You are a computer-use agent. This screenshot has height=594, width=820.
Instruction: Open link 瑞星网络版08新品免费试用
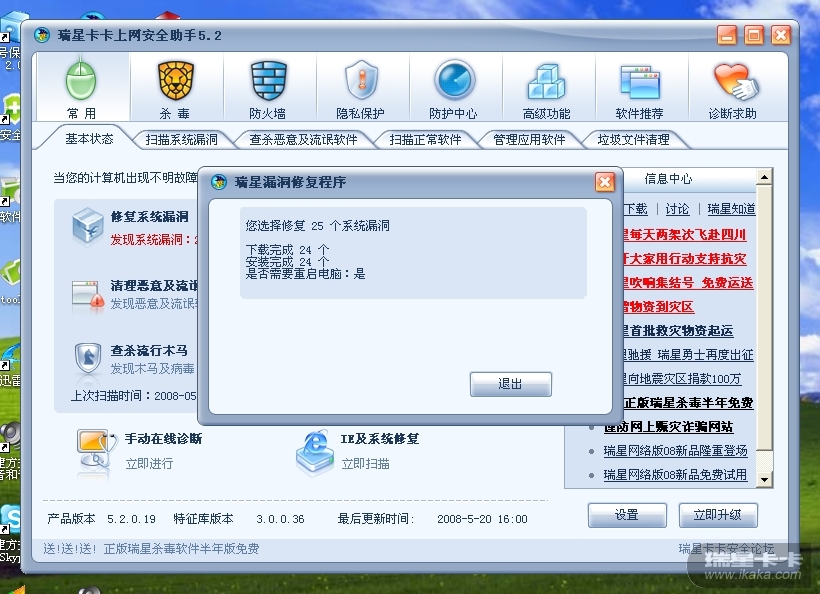675,475
